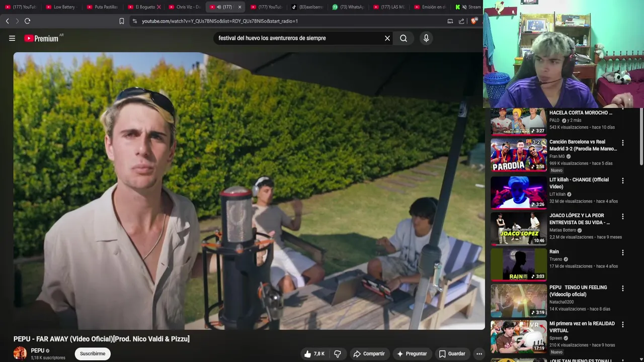The width and height of the screenshot is (644, 362).
Task: Open Canción Barcelona vs Real Madrid video title
Action: click(x=583, y=145)
